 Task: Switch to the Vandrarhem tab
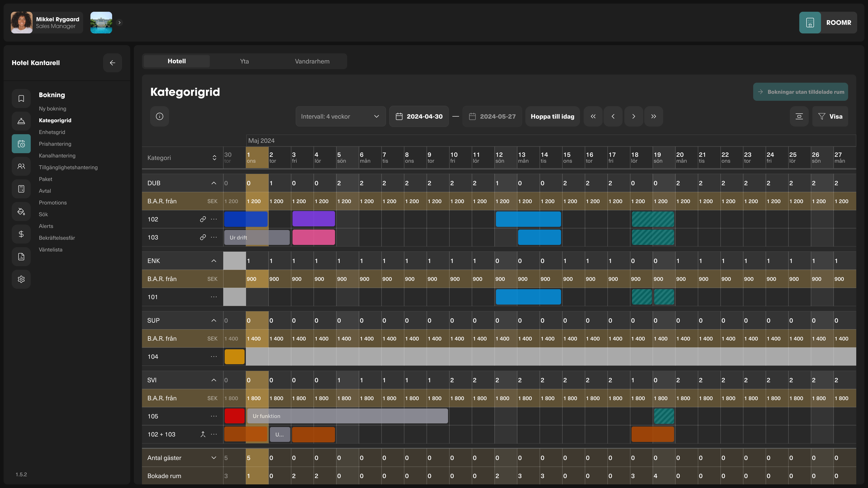tap(312, 61)
